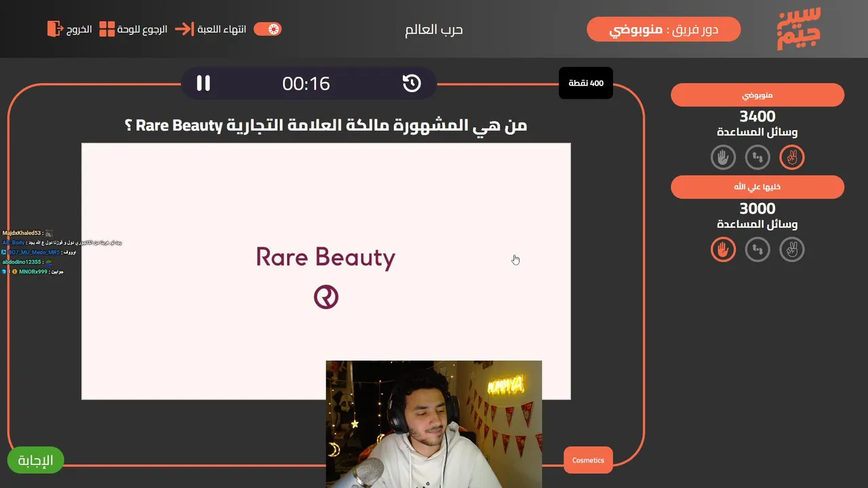Click the end game arrow icon
Screen dimensions: 868x488
(184, 28)
